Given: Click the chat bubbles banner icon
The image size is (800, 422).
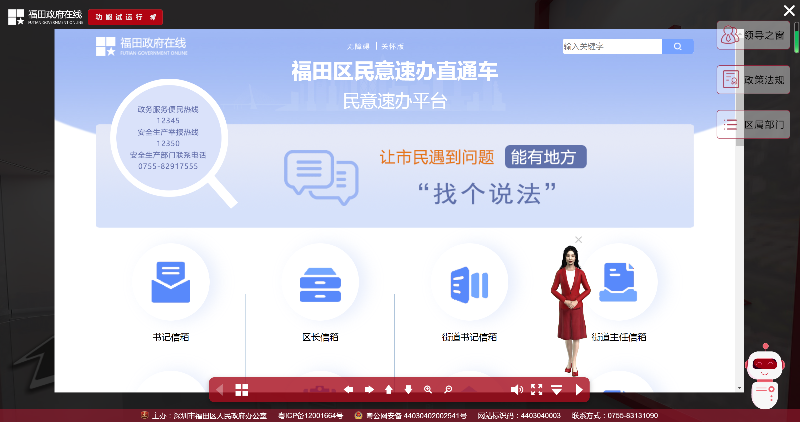Looking at the screenshot, I should tap(321, 177).
